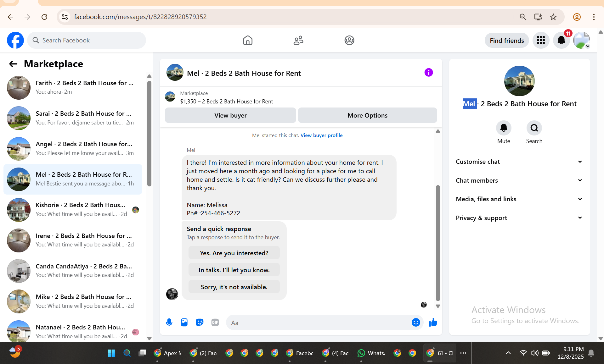604x364 pixels.
Task: Open the Groups icon in top navigation
Action: pyautogui.click(x=349, y=40)
